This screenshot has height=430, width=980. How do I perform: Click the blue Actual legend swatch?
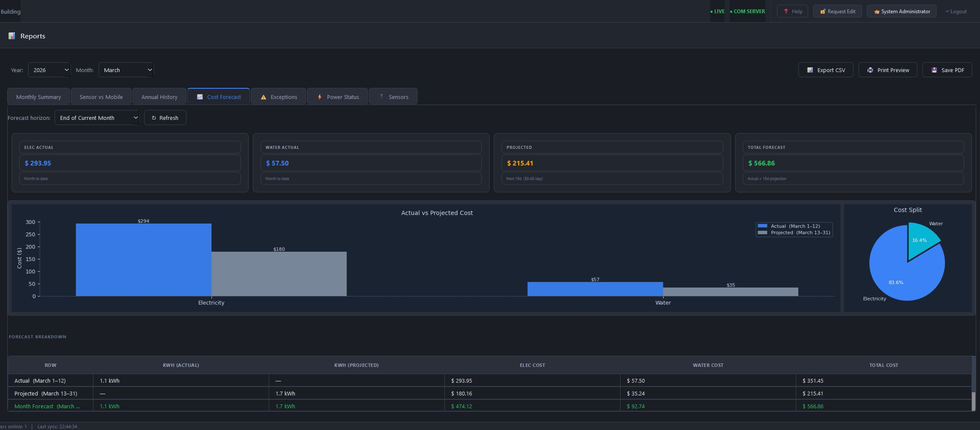click(763, 226)
